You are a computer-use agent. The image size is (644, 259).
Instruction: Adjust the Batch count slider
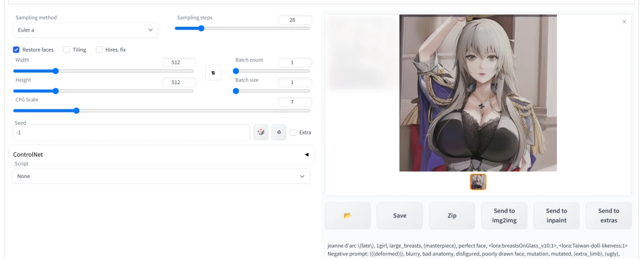271,71
